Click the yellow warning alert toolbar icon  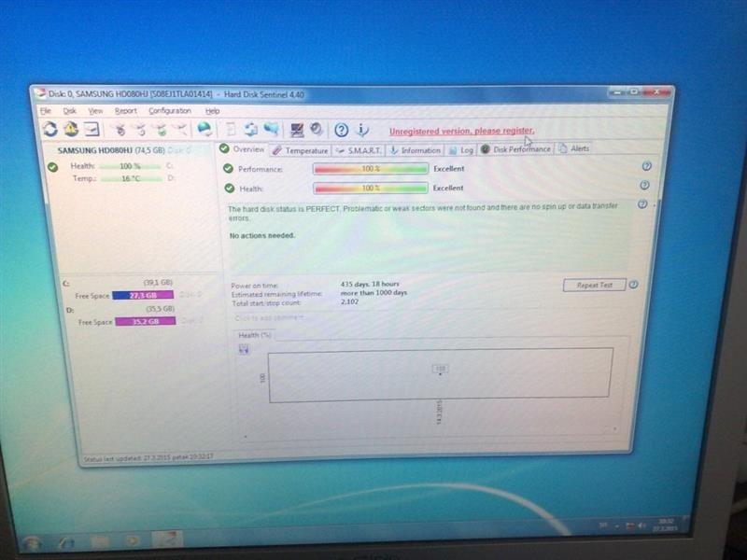(71, 129)
